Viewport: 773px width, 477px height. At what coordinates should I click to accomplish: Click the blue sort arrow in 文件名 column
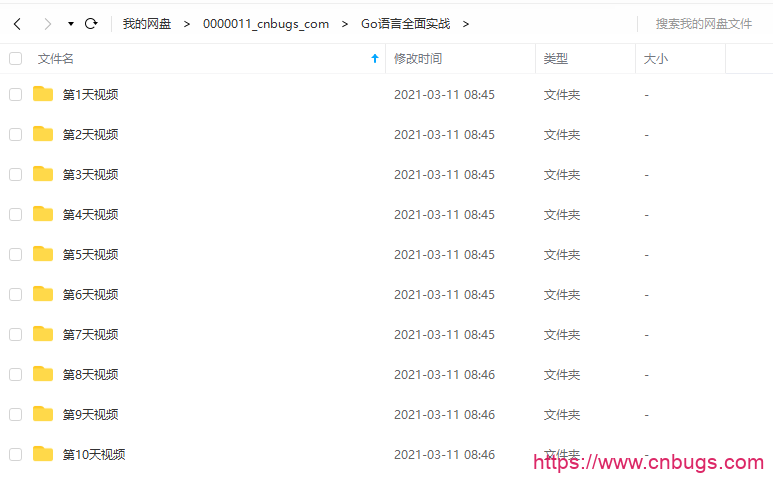click(x=375, y=59)
